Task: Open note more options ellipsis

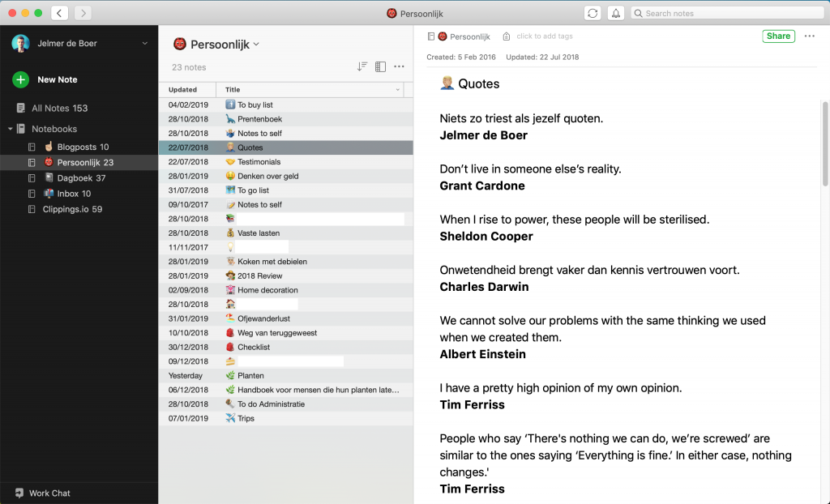Action: click(x=810, y=36)
